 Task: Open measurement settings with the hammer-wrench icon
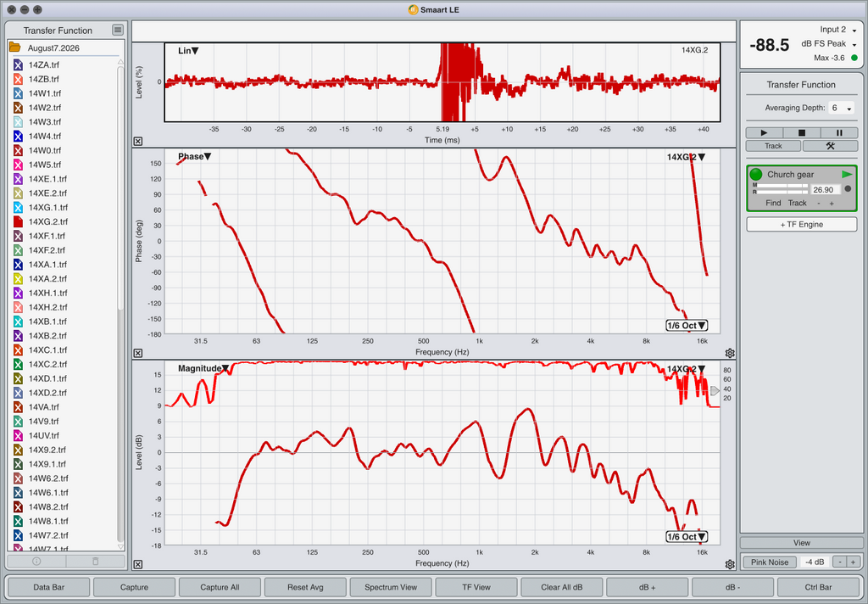coord(830,146)
